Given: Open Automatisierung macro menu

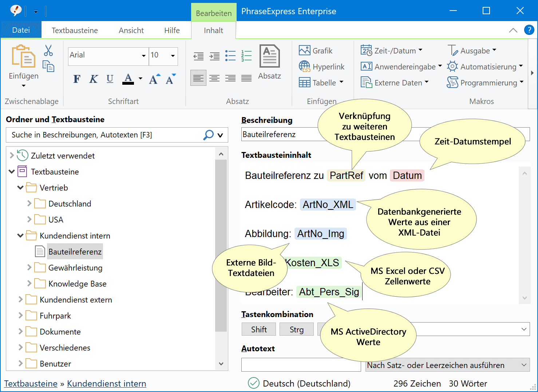Looking at the screenshot, I should tap(485, 67).
